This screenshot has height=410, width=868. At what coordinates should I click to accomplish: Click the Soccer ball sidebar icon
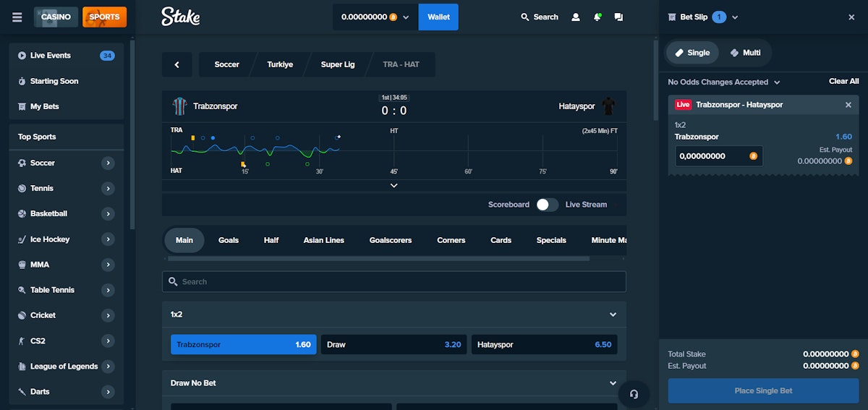pyautogui.click(x=22, y=163)
